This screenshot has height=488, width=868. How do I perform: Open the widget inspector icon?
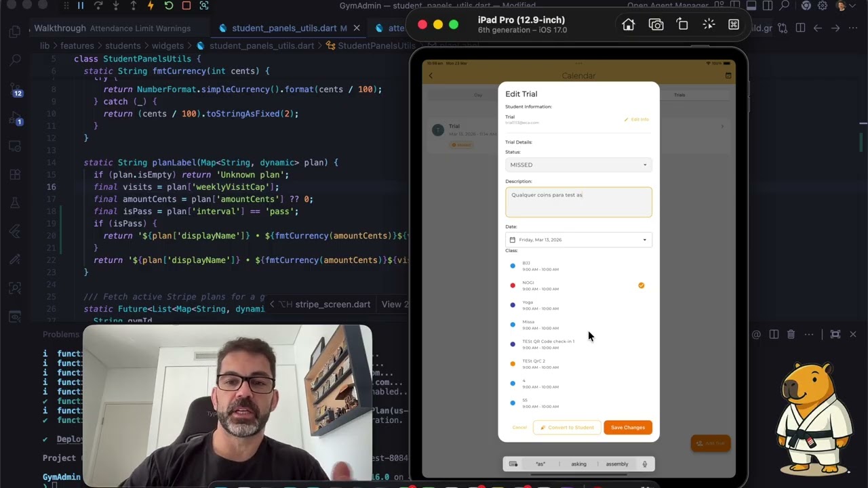(203, 5)
